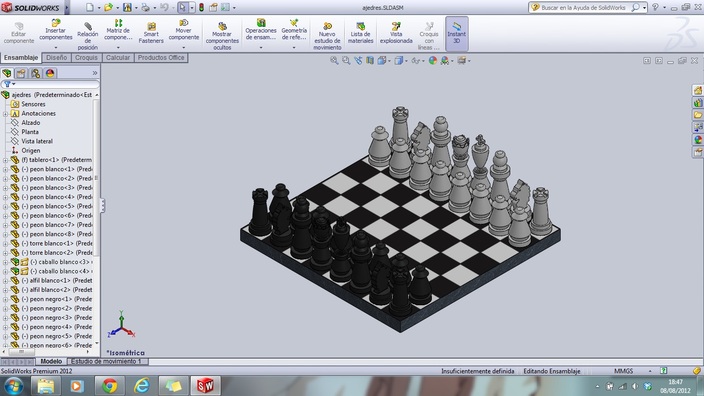704x396 pixels.
Task: Open DisplayManager tab icon
Action: (x=50, y=73)
